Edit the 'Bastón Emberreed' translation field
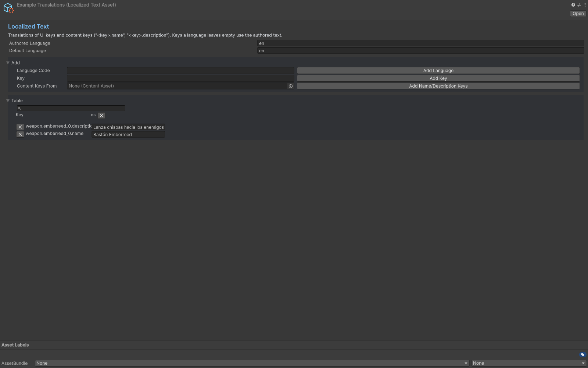Image resolution: width=588 pixels, height=368 pixels. (128, 135)
